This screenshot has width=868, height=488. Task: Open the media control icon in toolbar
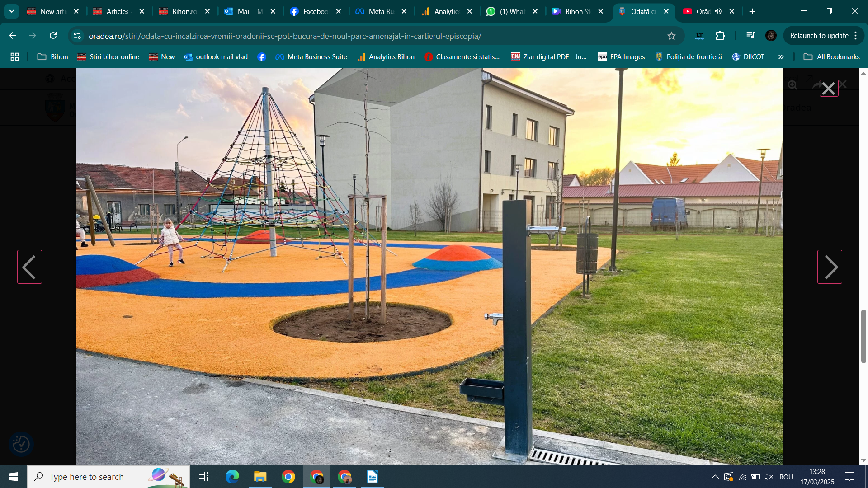coord(750,36)
